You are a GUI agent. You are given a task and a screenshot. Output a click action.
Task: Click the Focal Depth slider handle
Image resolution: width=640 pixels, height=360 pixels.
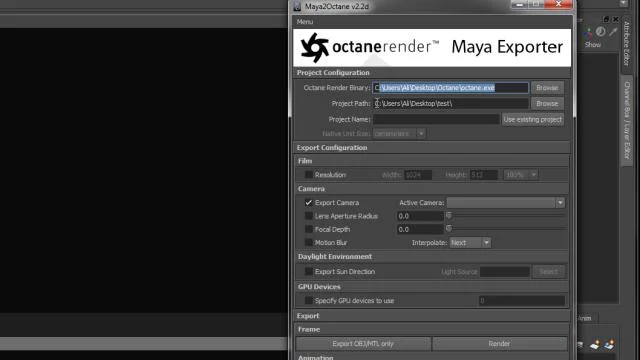tap(449, 229)
